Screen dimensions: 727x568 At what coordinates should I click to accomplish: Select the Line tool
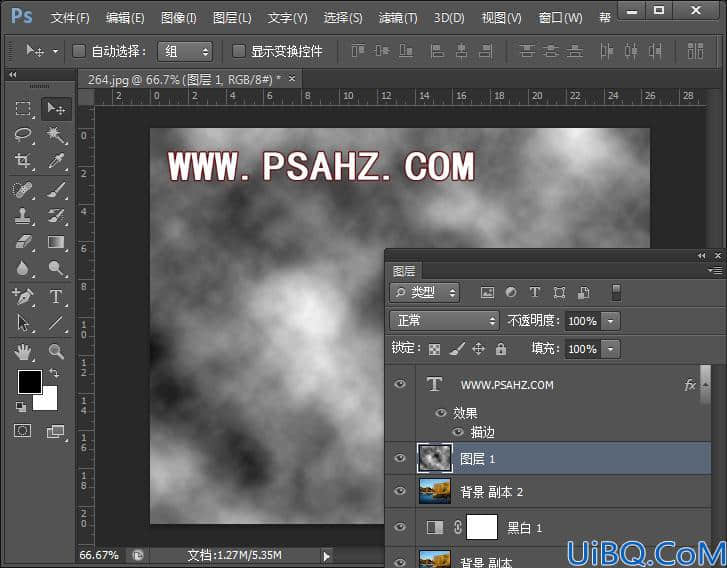click(56, 323)
